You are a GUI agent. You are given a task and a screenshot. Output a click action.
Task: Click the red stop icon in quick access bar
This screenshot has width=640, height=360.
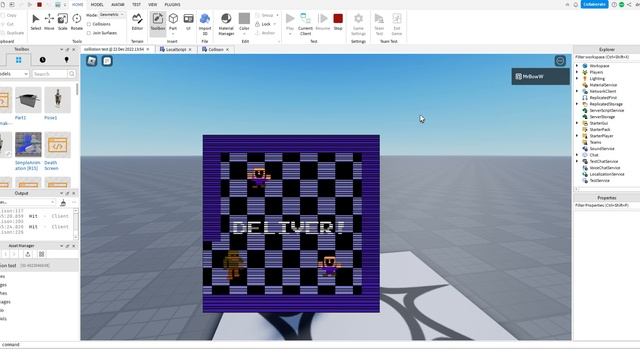(x=39, y=4)
